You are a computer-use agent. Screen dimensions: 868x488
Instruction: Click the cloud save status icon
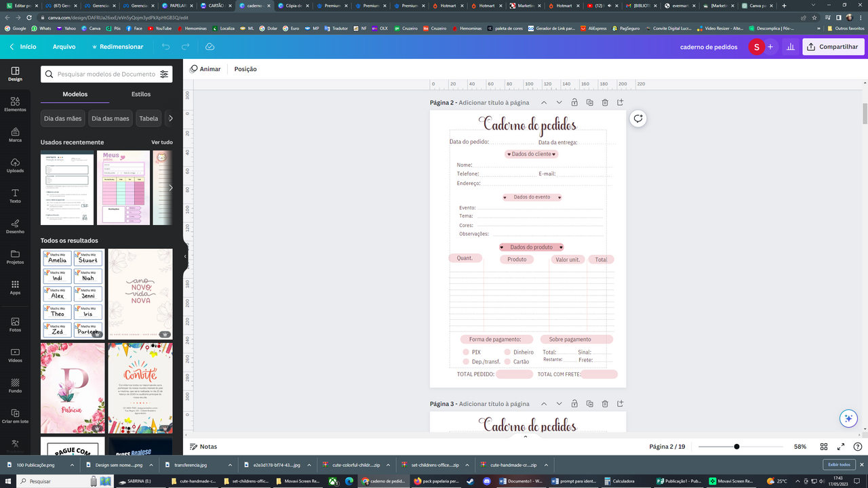click(x=210, y=47)
